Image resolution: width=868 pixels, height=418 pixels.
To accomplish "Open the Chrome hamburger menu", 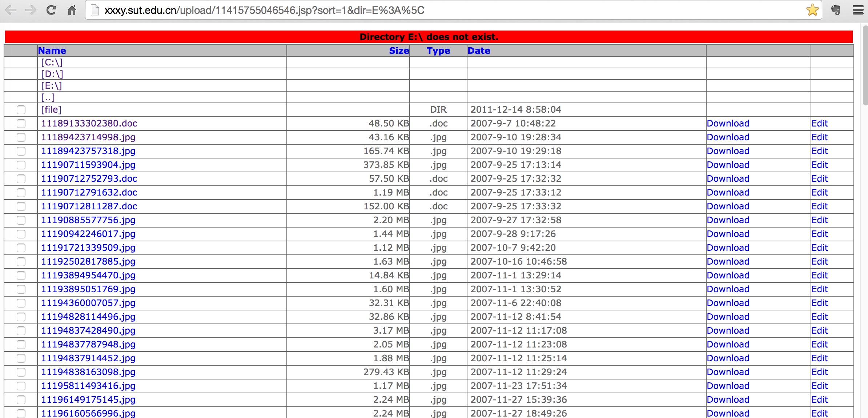I will tap(858, 10).
